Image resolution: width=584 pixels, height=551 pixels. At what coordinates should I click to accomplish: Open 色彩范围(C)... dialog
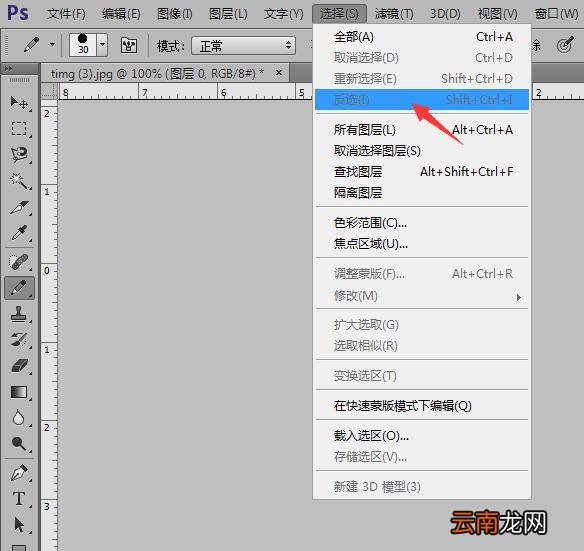423,223
